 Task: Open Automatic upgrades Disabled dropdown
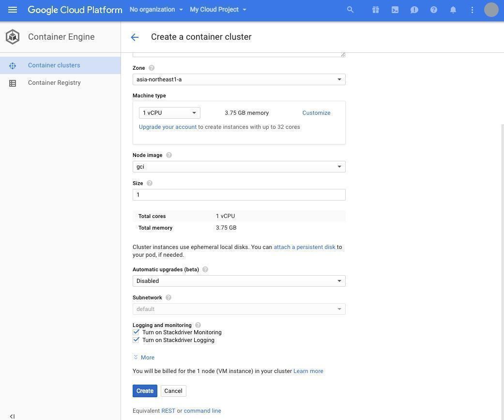click(239, 281)
